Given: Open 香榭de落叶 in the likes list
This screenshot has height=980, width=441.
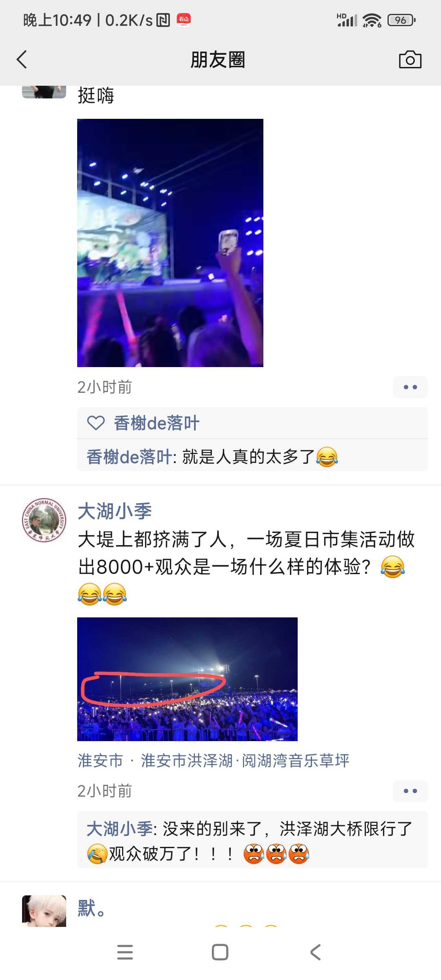Looking at the screenshot, I should [157, 423].
